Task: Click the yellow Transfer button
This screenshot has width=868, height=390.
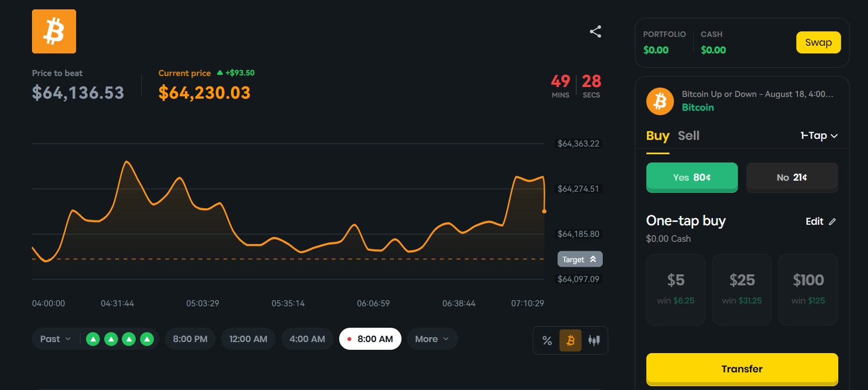Action: pyautogui.click(x=742, y=369)
